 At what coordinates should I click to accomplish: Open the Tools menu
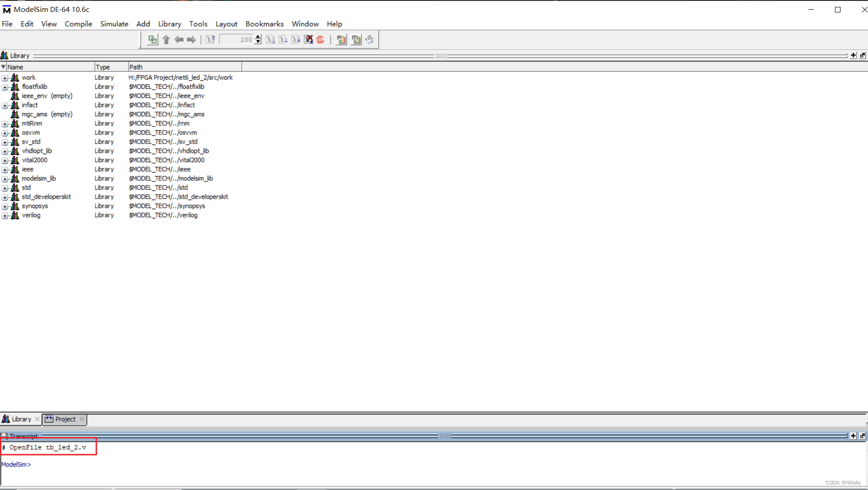198,24
